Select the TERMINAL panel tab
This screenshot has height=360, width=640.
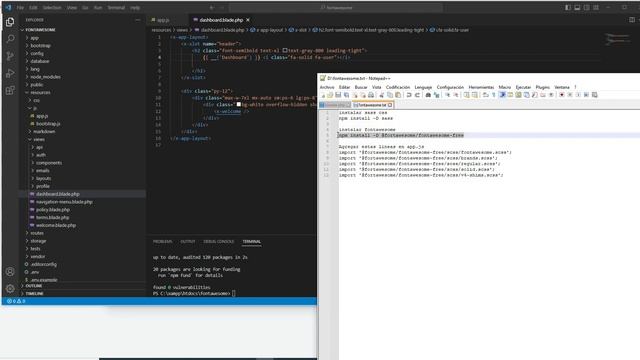pos(251,242)
